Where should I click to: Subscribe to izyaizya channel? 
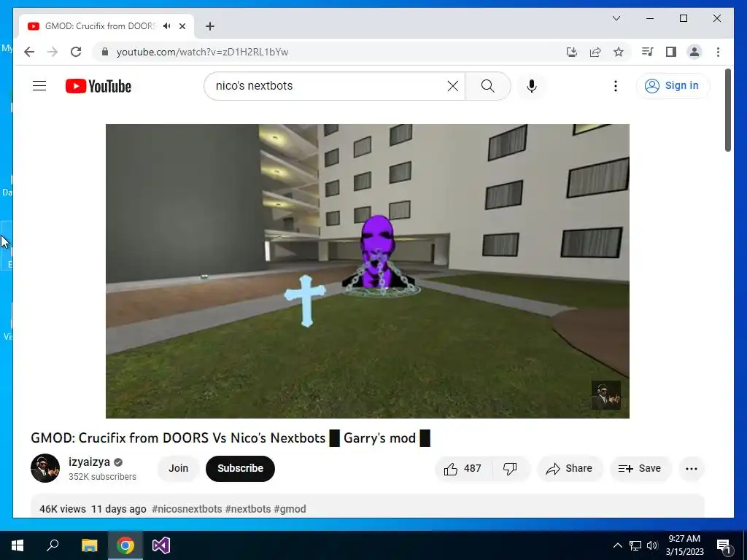240,469
